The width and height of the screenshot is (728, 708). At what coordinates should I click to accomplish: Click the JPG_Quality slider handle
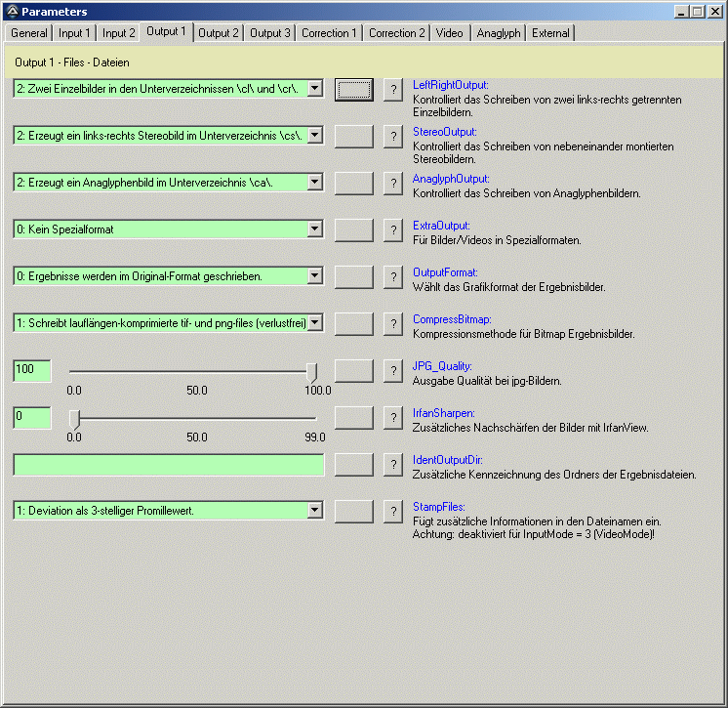(x=311, y=371)
